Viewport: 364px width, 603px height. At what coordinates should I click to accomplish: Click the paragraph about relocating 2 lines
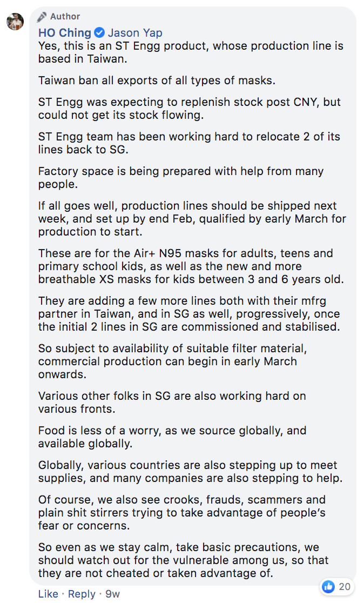(189, 143)
